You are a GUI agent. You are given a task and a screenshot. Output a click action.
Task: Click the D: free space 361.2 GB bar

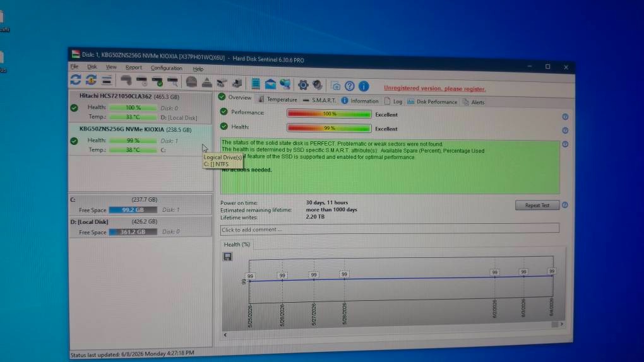coord(133,232)
